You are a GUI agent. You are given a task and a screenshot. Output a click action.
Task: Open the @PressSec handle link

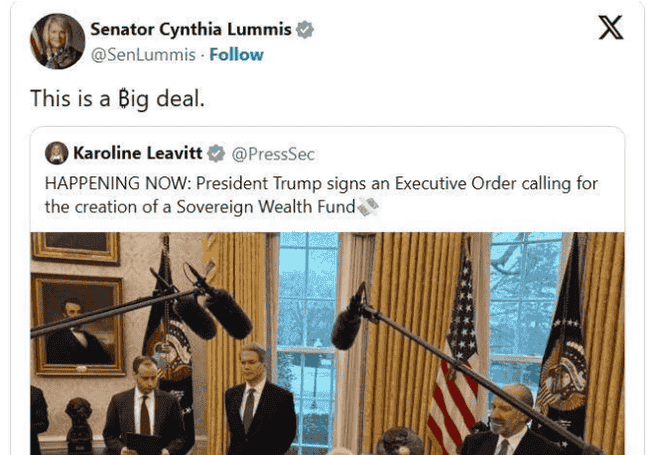pos(273,154)
